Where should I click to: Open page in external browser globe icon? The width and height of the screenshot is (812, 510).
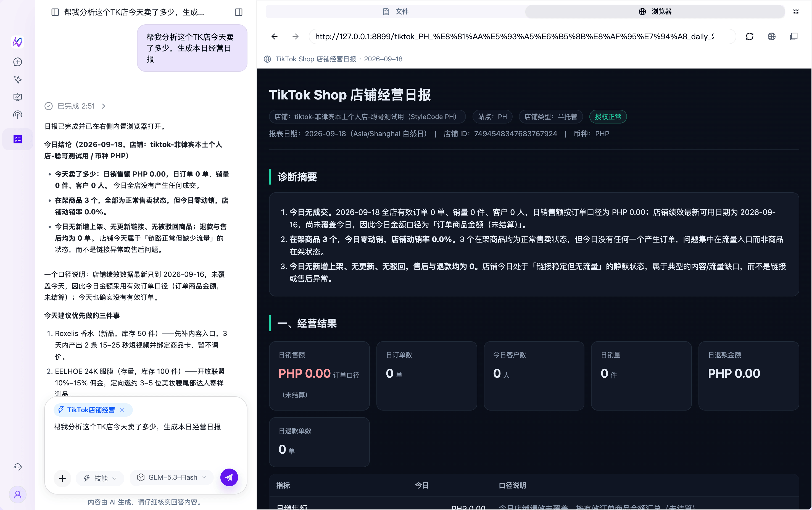click(x=771, y=36)
